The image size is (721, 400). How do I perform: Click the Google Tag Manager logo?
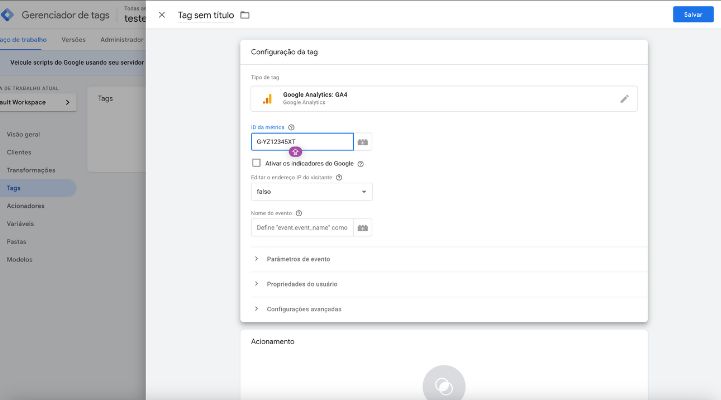click(x=7, y=15)
